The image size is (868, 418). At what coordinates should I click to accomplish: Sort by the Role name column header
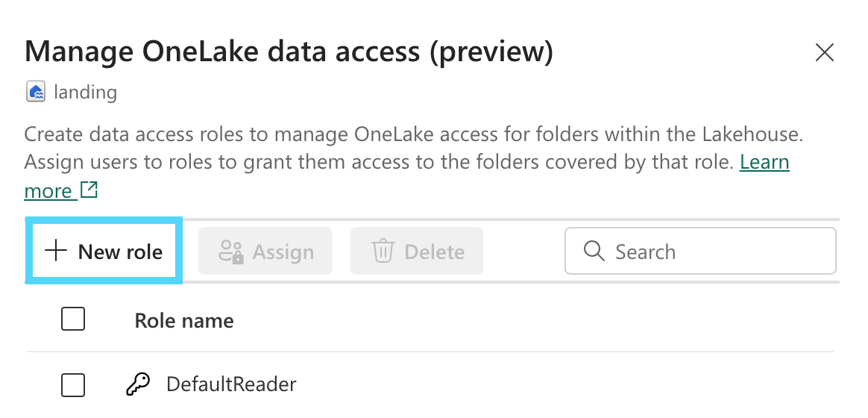(184, 321)
